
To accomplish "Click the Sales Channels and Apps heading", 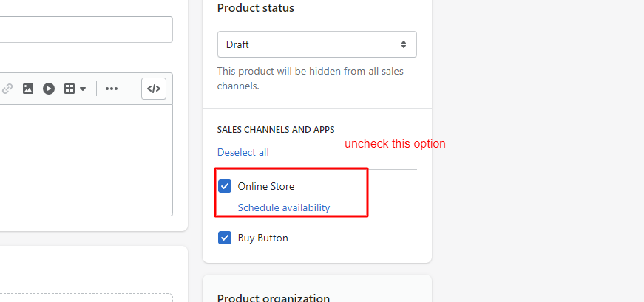I will (x=276, y=129).
